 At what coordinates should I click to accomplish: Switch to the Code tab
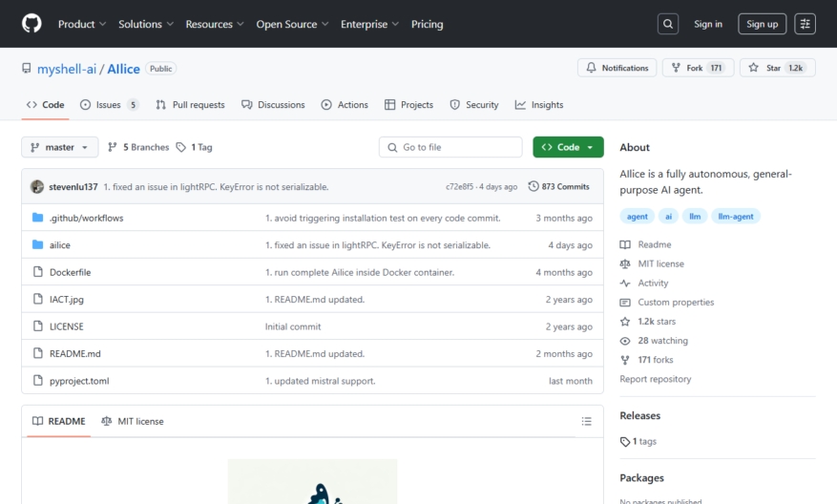click(x=46, y=105)
